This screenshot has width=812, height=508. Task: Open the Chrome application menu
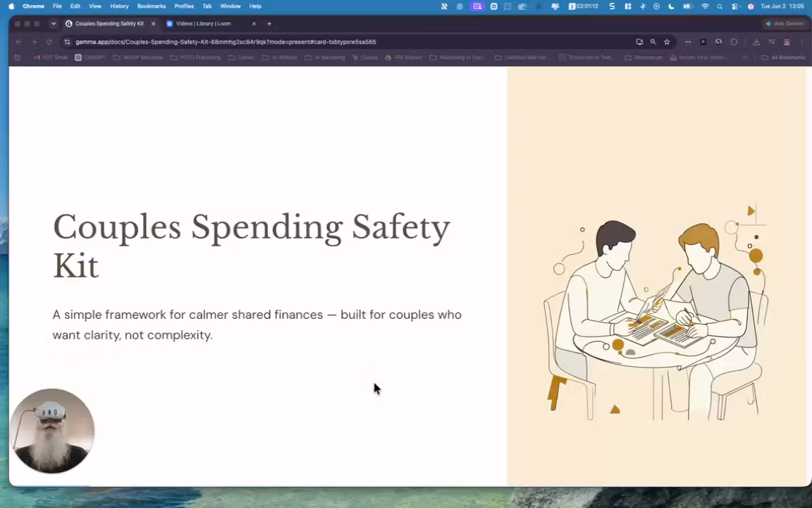[x=33, y=6]
